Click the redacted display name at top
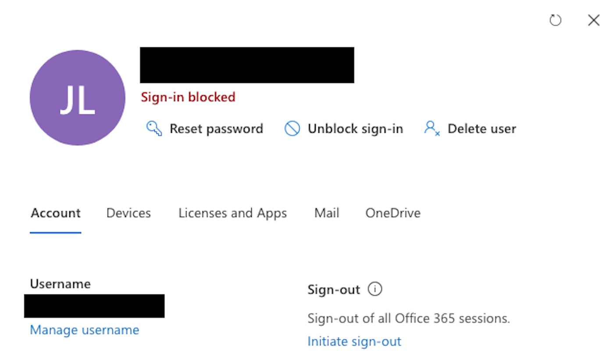The width and height of the screenshot is (614, 364). point(247,65)
